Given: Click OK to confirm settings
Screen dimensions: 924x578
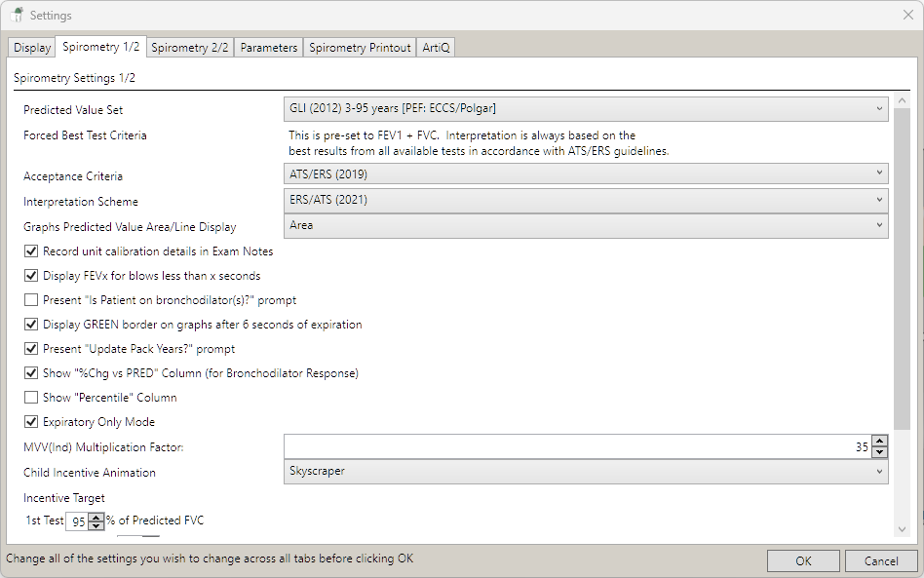Looking at the screenshot, I should (803, 560).
